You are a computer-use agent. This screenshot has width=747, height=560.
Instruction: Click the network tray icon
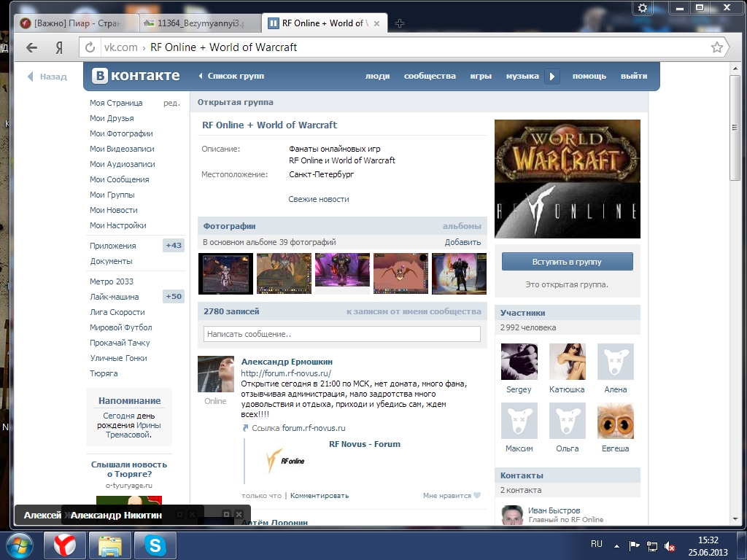652,546
